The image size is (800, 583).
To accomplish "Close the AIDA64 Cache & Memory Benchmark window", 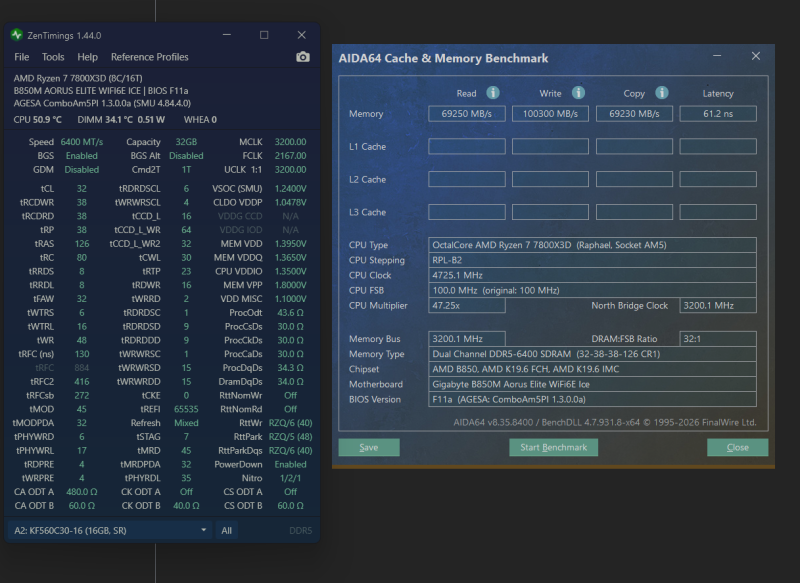I will click(x=756, y=56).
